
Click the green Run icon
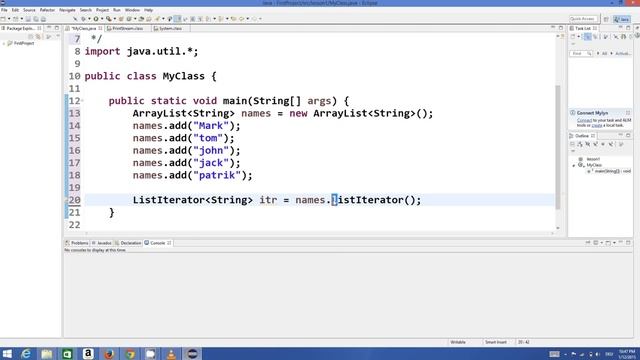96,19
